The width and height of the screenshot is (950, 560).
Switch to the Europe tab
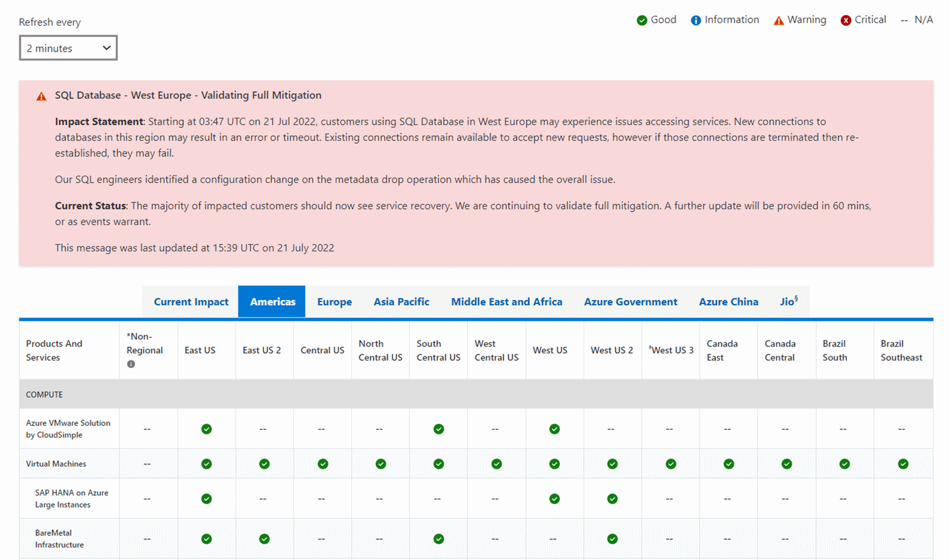pyautogui.click(x=334, y=302)
